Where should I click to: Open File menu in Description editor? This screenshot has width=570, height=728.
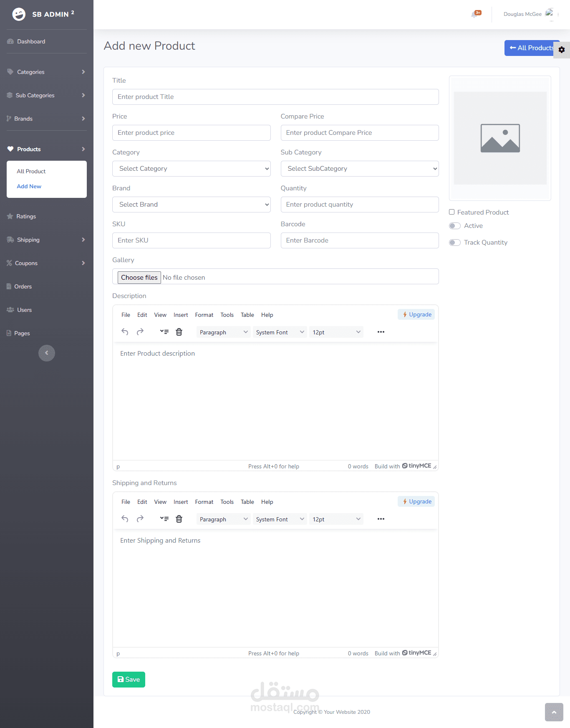point(126,315)
